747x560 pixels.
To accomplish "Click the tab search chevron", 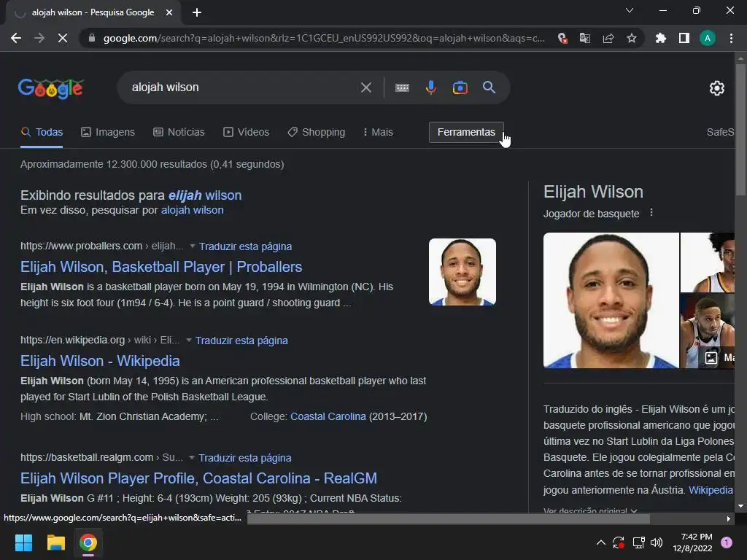I will 630,10.
